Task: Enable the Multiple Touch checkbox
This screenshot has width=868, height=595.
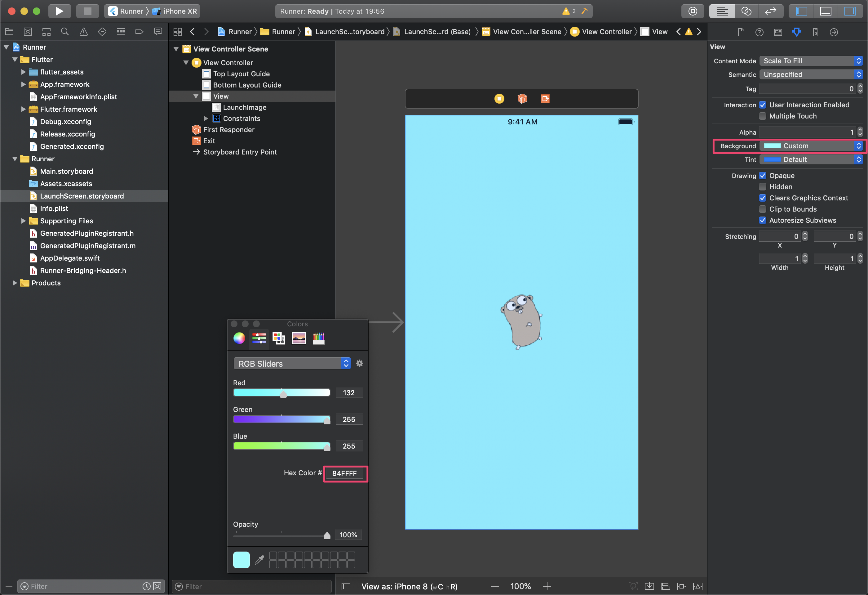Action: tap(763, 116)
